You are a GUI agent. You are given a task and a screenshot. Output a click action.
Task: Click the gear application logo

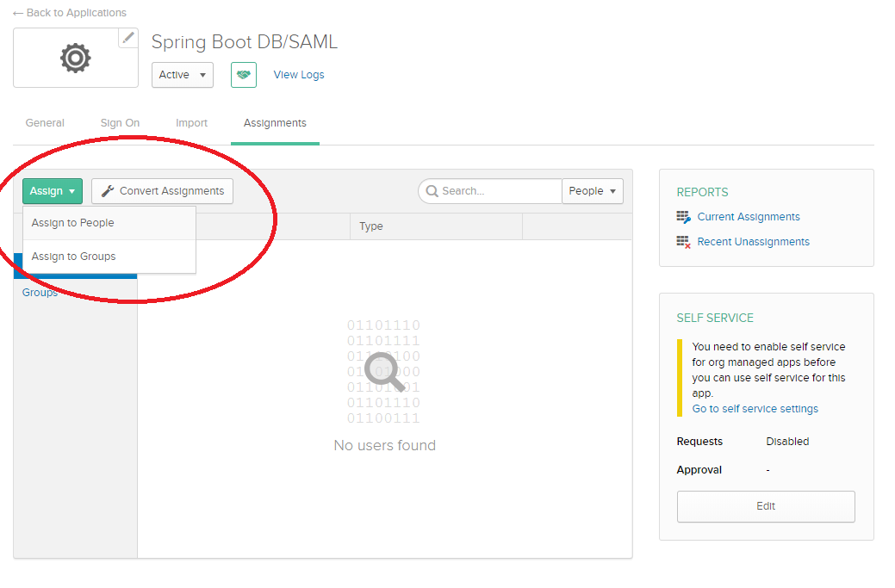(x=75, y=59)
